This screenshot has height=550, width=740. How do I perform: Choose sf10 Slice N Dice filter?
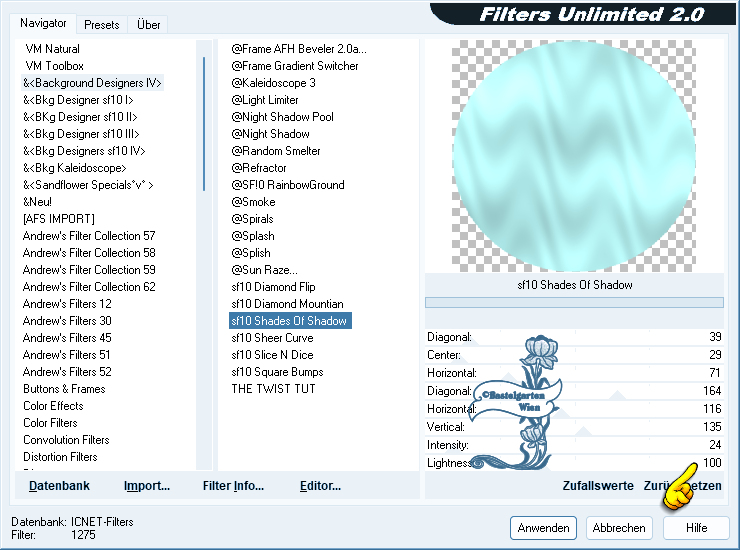click(272, 355)
